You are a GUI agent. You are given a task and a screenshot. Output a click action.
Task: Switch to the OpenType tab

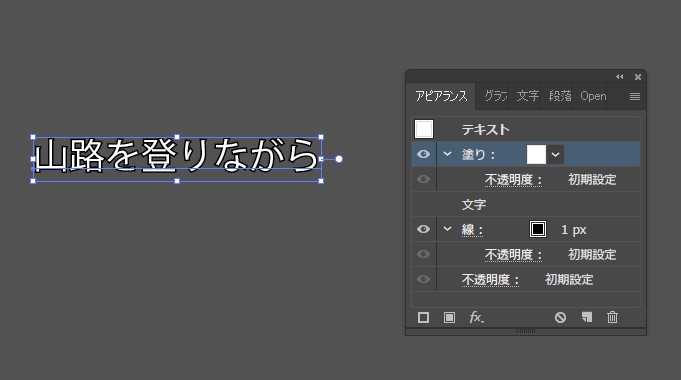(593, 96)
